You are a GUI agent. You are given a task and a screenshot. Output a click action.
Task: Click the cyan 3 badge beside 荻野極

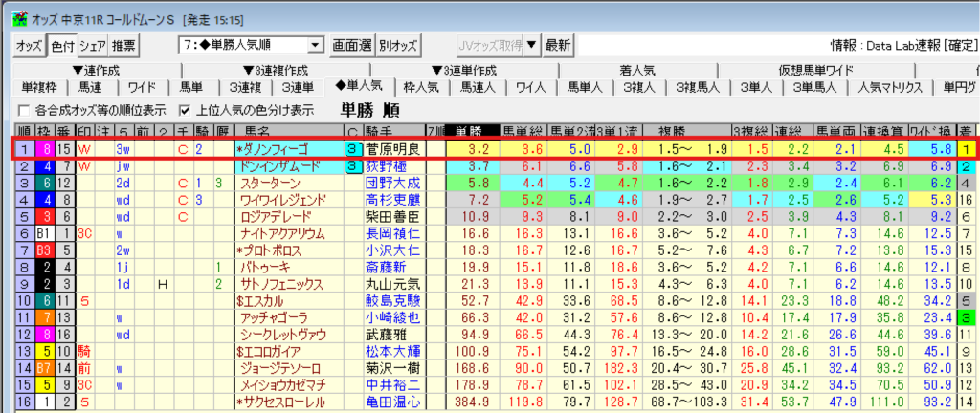(x=352, y=165)
